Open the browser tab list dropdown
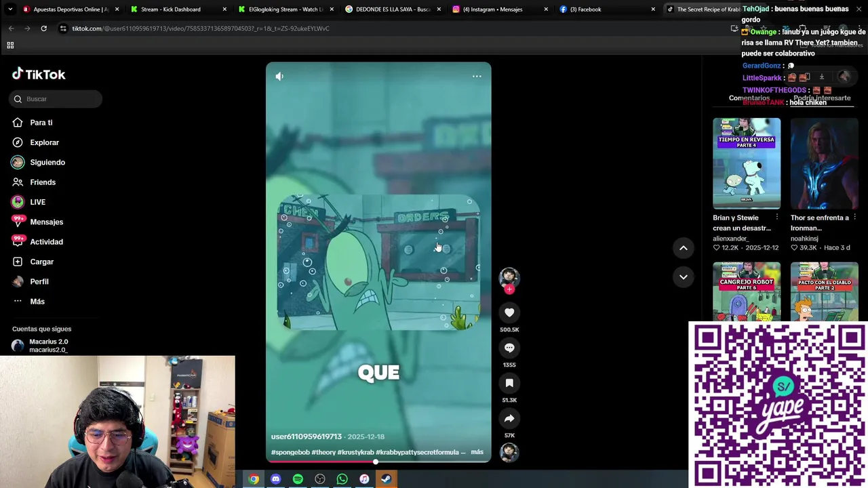 point(10,9)
